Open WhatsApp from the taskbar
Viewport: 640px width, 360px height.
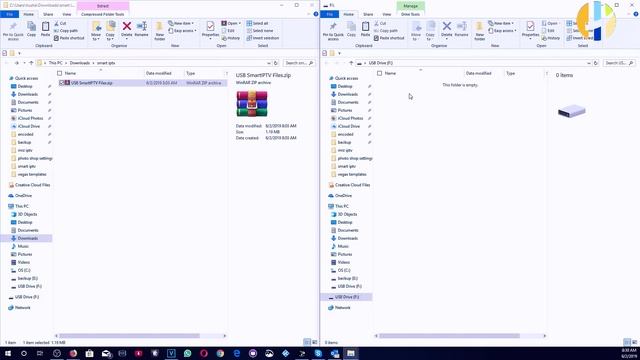(x=187, y=353)
